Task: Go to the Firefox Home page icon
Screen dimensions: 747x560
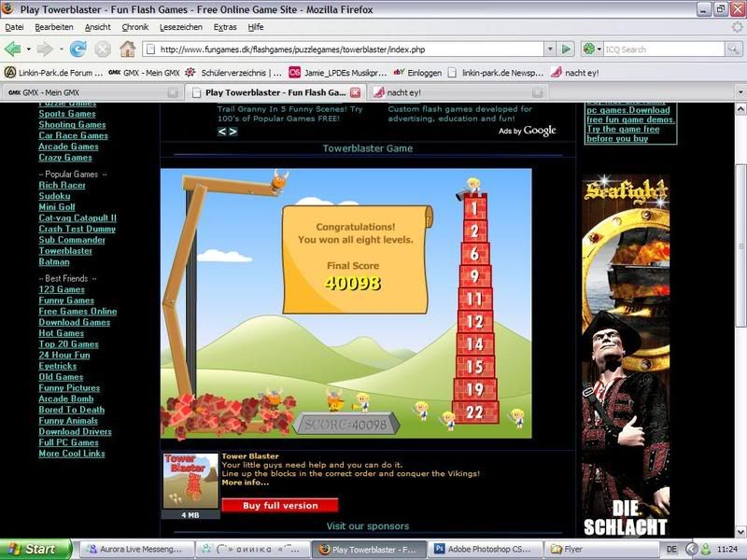Action: 127,49
